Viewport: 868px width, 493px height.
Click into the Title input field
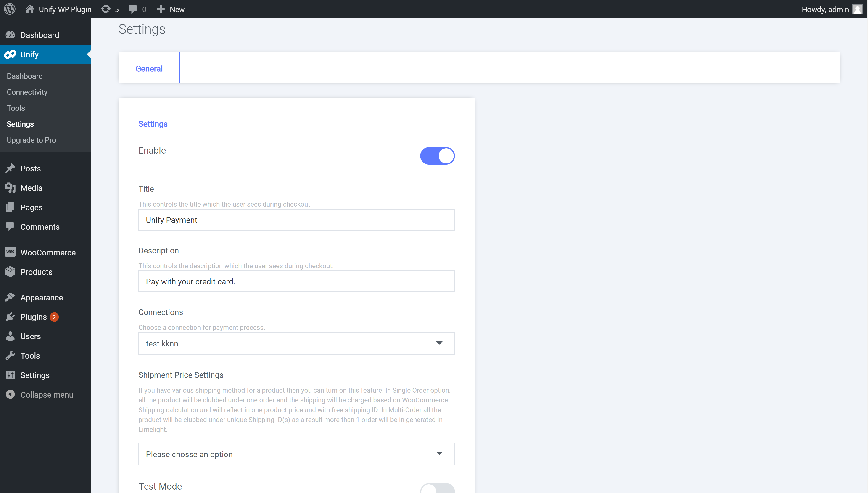coord(296,220)
